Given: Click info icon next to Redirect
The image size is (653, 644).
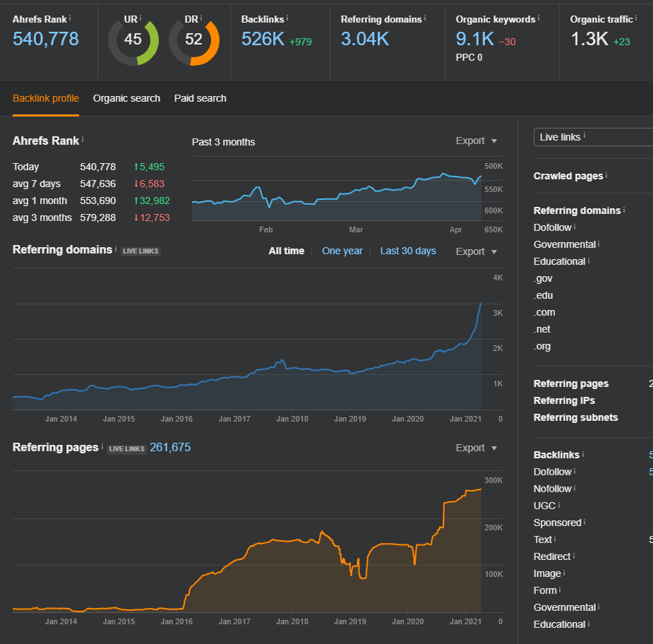Looking at the screenshot, I should coord(573,556).
